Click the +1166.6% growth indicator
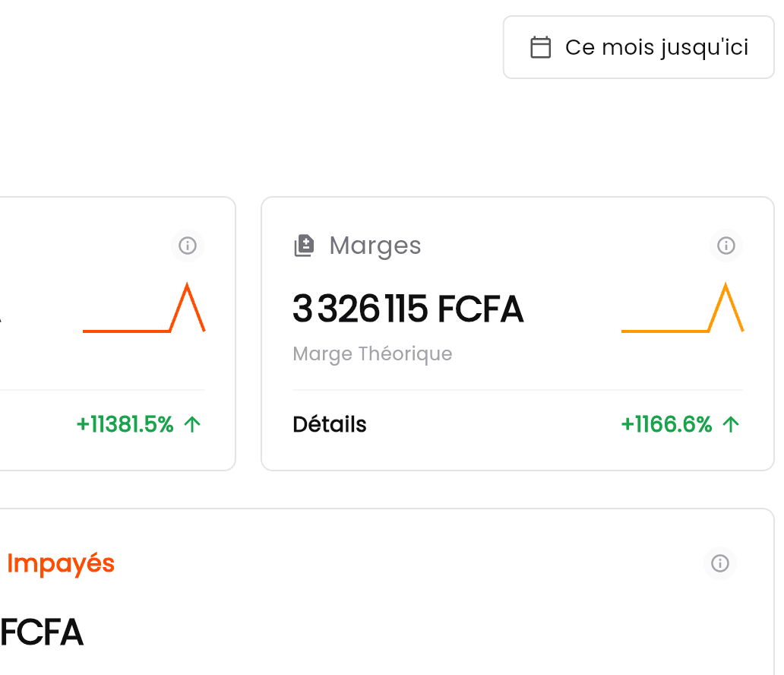 point(667,424)
